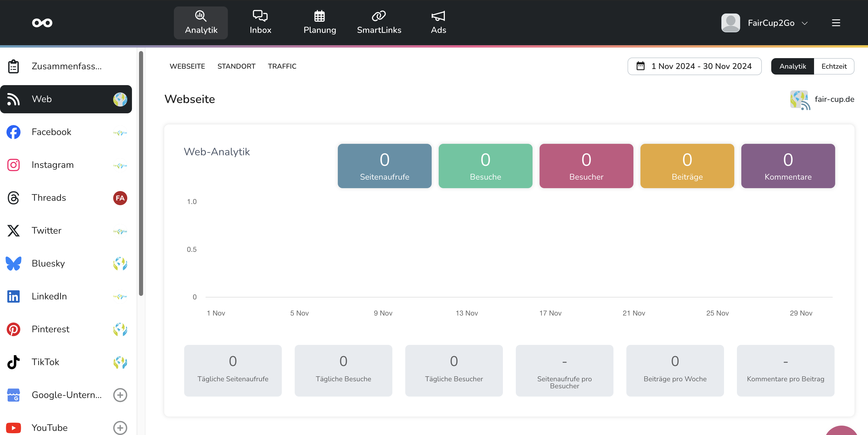The width and height of the screenshot is (868, 435).
Task: Click the FairCup2Go user avatar
Action: tap(730, 23)
